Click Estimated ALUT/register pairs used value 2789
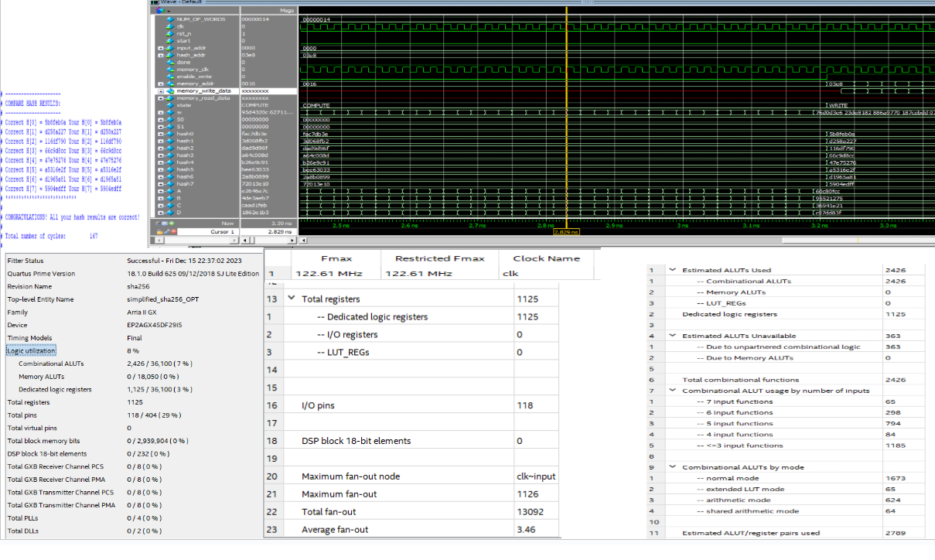The height and width of the screenshot is (560, 935). [896, 533]
